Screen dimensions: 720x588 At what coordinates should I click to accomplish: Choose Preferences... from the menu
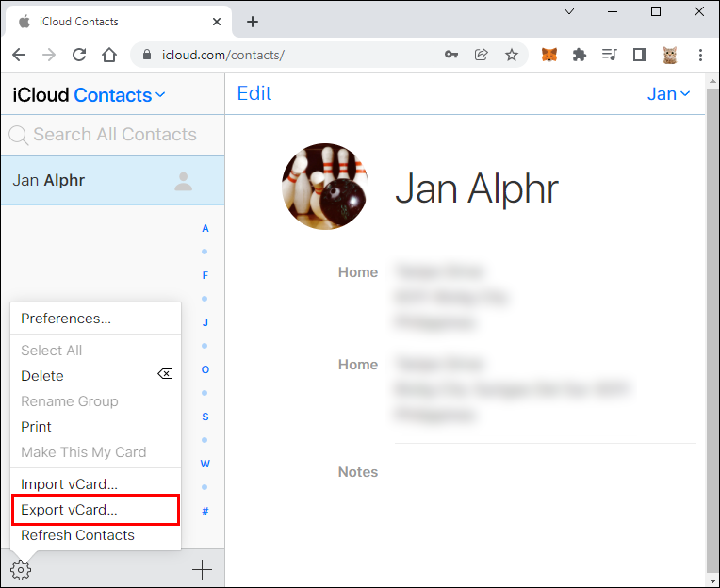[95, 318]
